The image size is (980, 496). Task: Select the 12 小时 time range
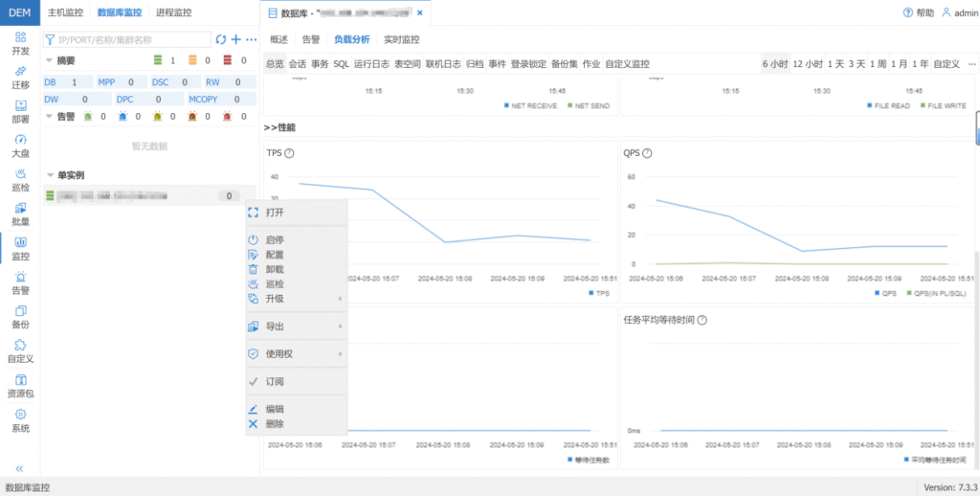(808, 64)
